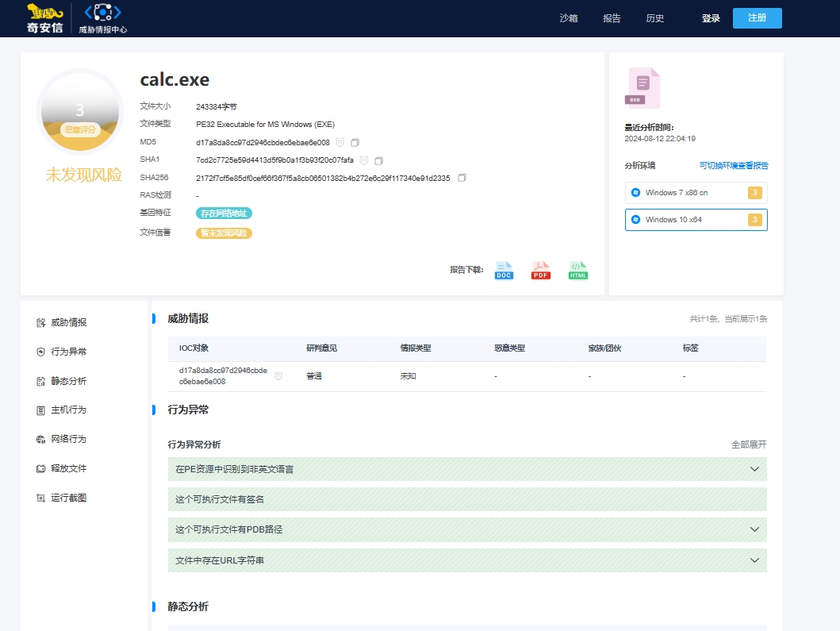Viewport: 840px width, 631px height.
Task: Click shield icon beside MD5 hash
Action: pyautogui.click(x=339, y=143)
